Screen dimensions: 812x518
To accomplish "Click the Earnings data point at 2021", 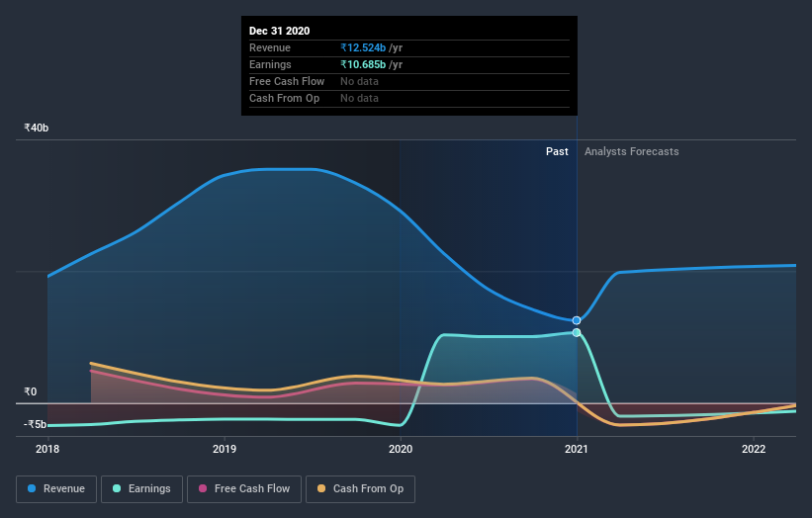I will tap(577, 333).
